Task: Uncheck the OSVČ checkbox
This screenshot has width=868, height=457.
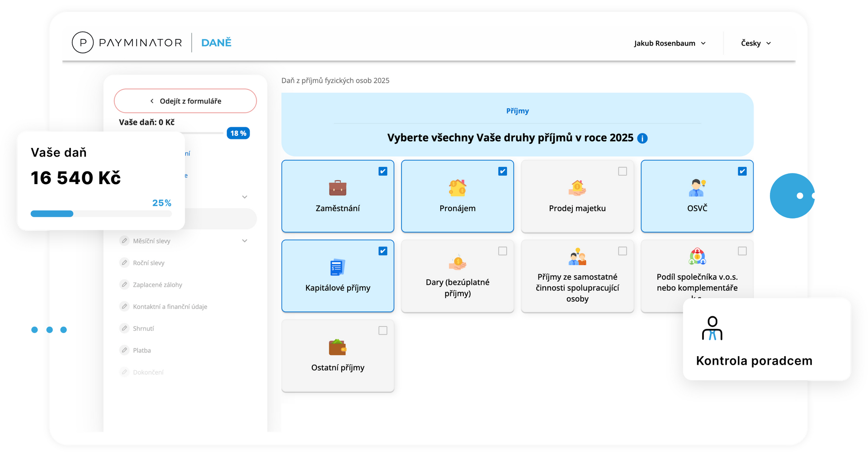Action: [x=742, y=171]
